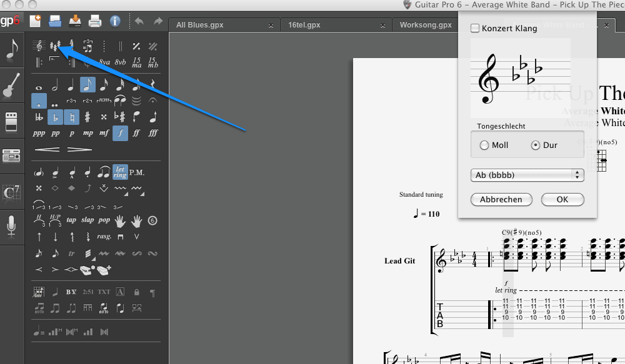Apply the 15mb octave marking

tap(152, 62)
